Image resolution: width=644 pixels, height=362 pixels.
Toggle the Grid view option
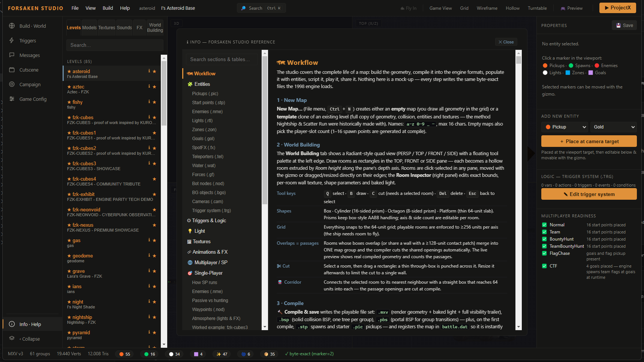[x=464, y=8]
